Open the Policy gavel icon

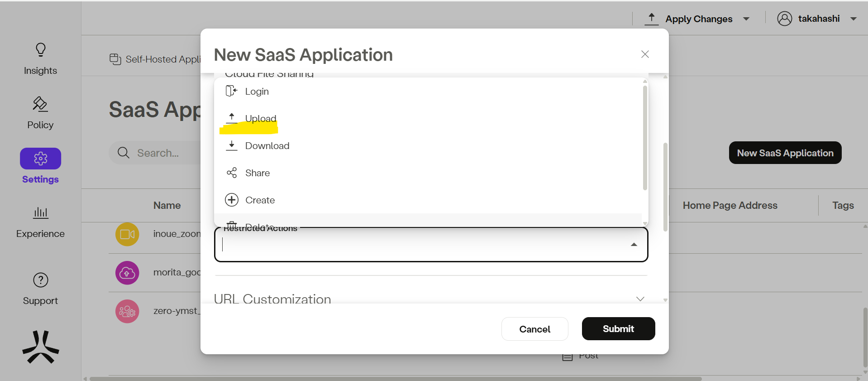[40, 104]
